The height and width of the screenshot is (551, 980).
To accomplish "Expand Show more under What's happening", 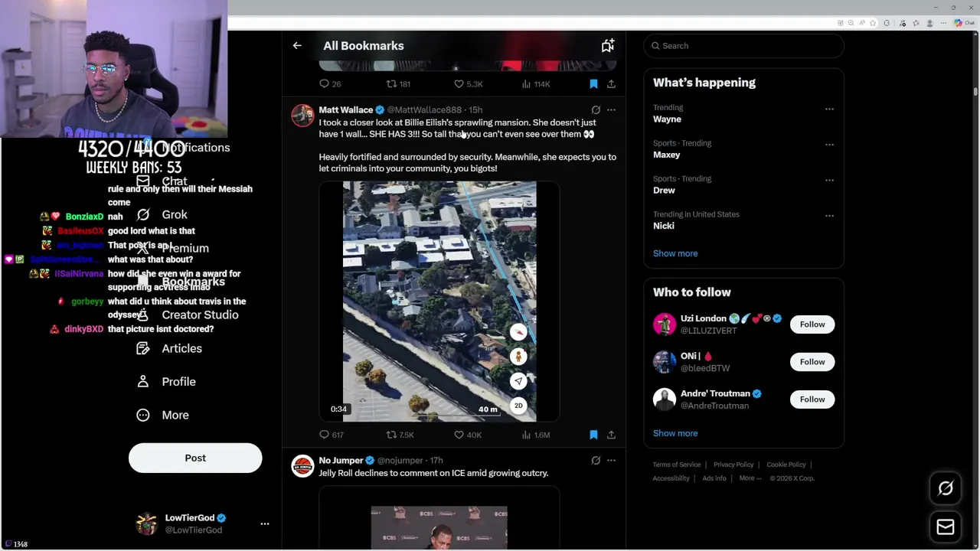I will (675, 253).
